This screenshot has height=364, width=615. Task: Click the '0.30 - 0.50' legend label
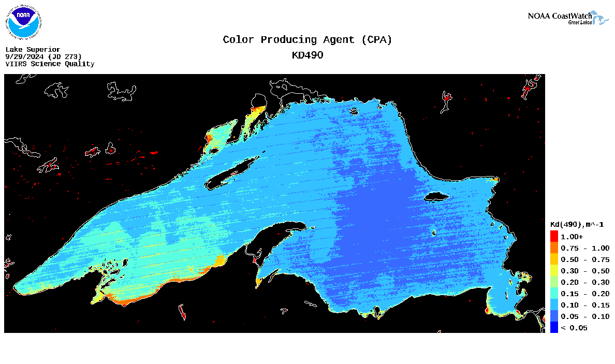pyautogui.click(x=585, y=271)
